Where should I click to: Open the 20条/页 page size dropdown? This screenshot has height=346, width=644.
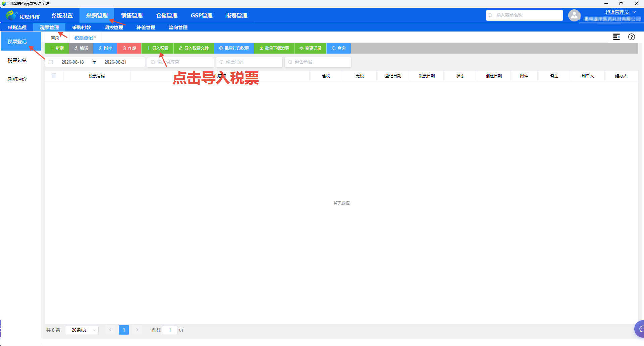(82, 330)
